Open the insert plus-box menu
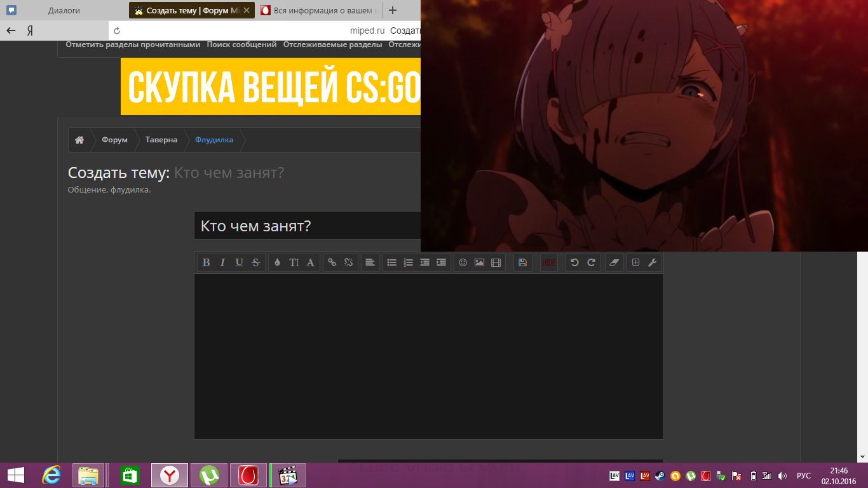The height and width of the screenshot is (488, 868). click(635, 262)
